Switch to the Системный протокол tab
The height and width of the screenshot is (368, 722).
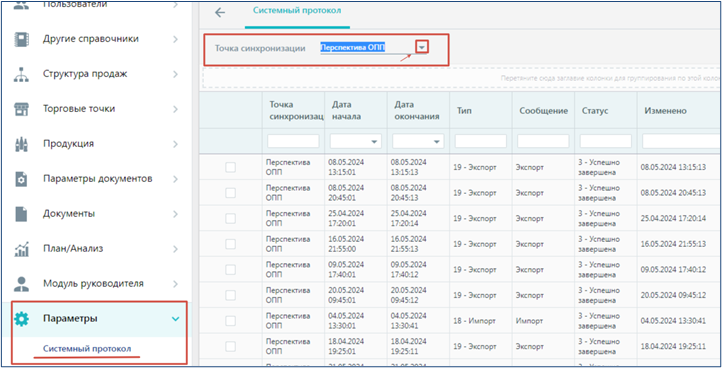click(297, 11)
